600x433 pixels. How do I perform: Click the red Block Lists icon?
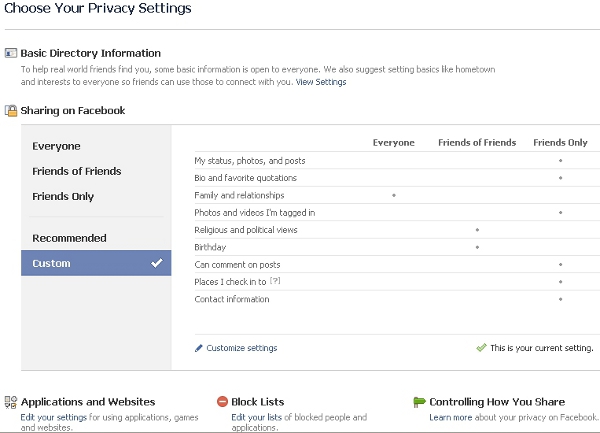click(x=222, y=402)
